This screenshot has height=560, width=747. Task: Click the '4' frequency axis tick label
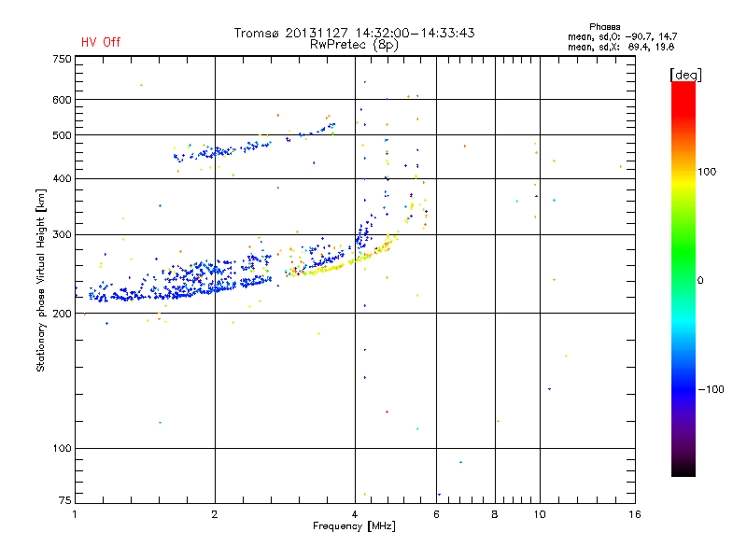click(355, 514)
